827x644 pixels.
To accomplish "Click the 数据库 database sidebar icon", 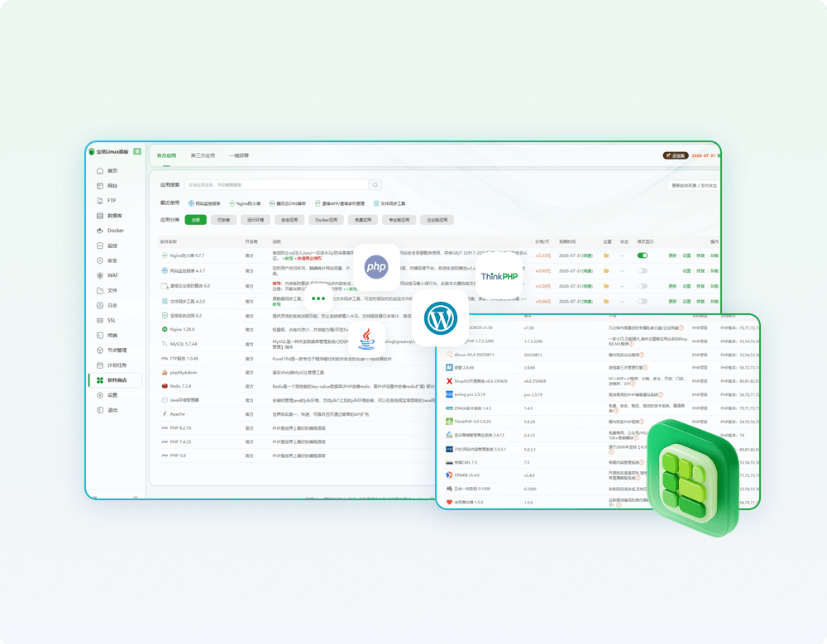I will coord(100,216).
